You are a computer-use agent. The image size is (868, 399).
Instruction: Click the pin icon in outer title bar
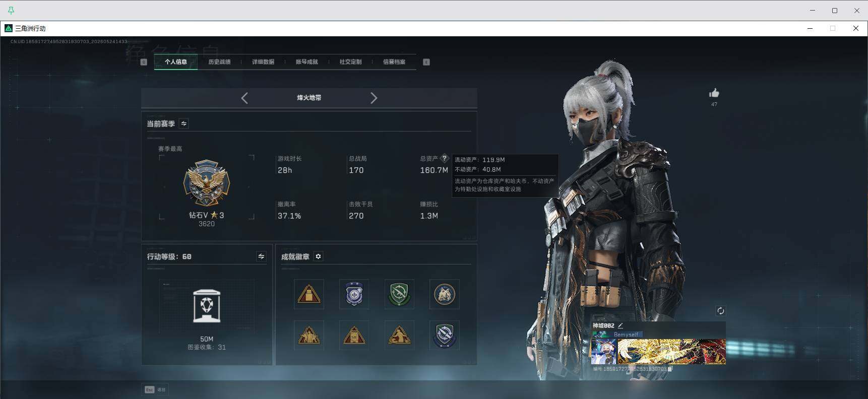(x=11, y=10)
